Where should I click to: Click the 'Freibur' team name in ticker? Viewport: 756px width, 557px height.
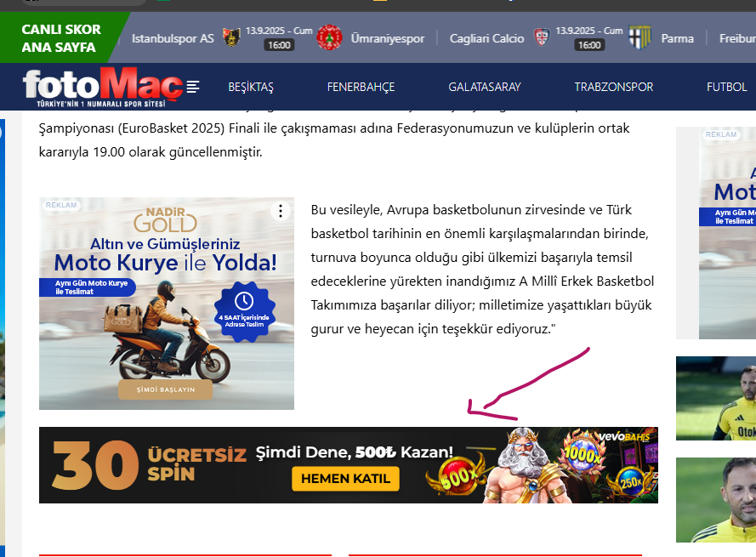(737, 38)
